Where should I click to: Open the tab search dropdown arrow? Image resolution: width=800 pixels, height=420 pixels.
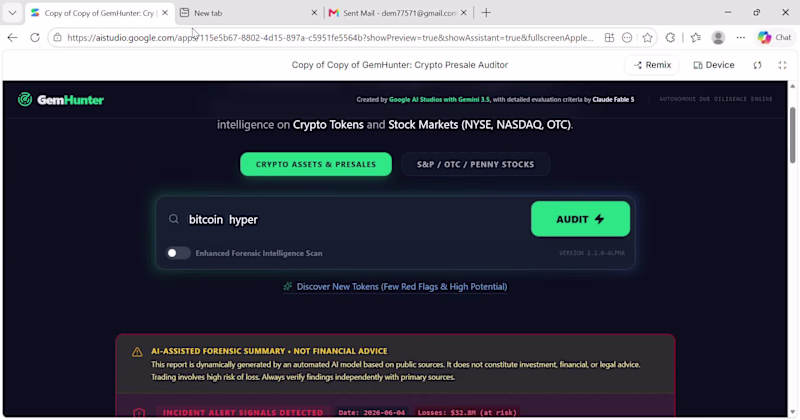[x=12, y=13]
